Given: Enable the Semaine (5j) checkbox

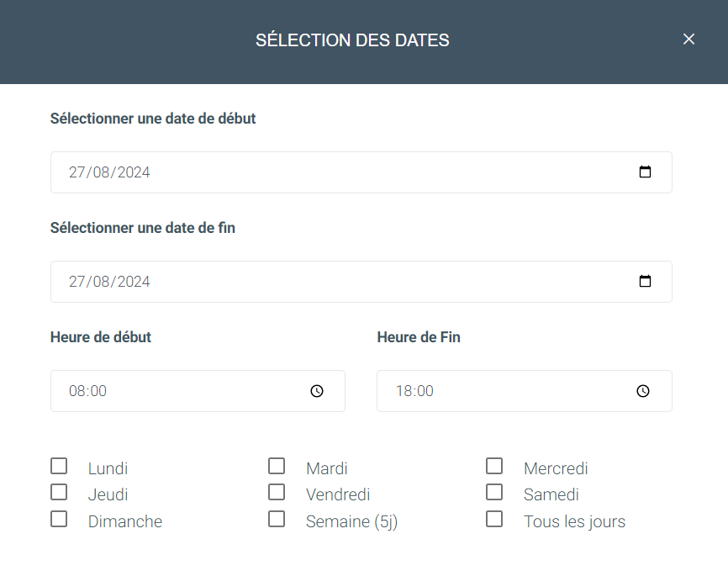Looking at the screenshot, I should (x=277, y=519).
